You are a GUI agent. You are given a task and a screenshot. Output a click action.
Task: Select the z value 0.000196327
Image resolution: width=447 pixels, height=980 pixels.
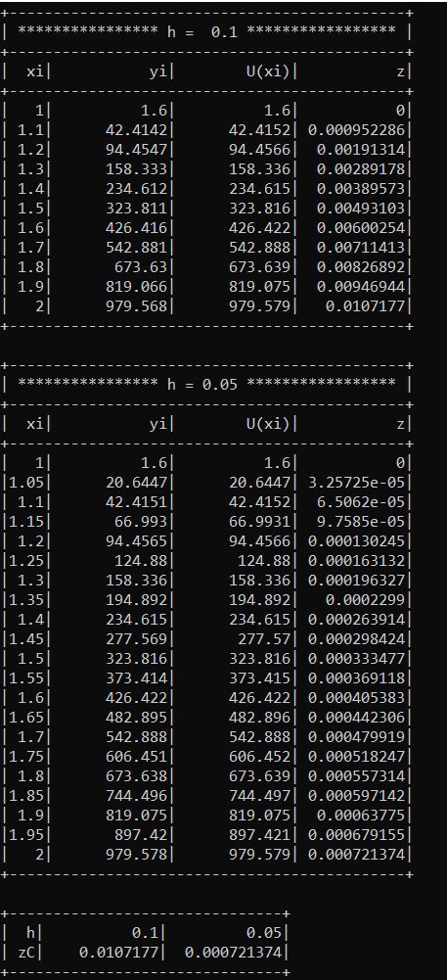click(357, 580)
